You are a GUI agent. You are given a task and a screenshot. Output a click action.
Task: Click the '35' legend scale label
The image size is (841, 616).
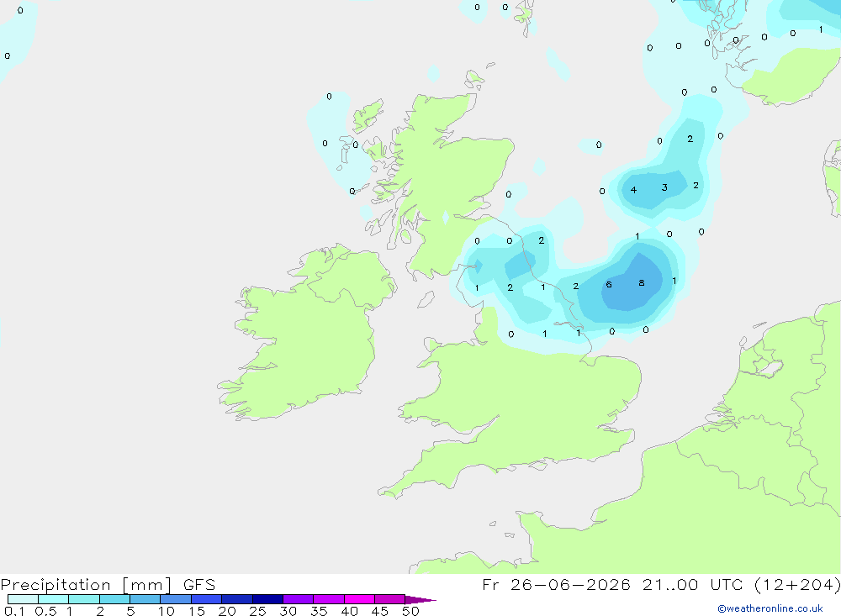(319, 611)
